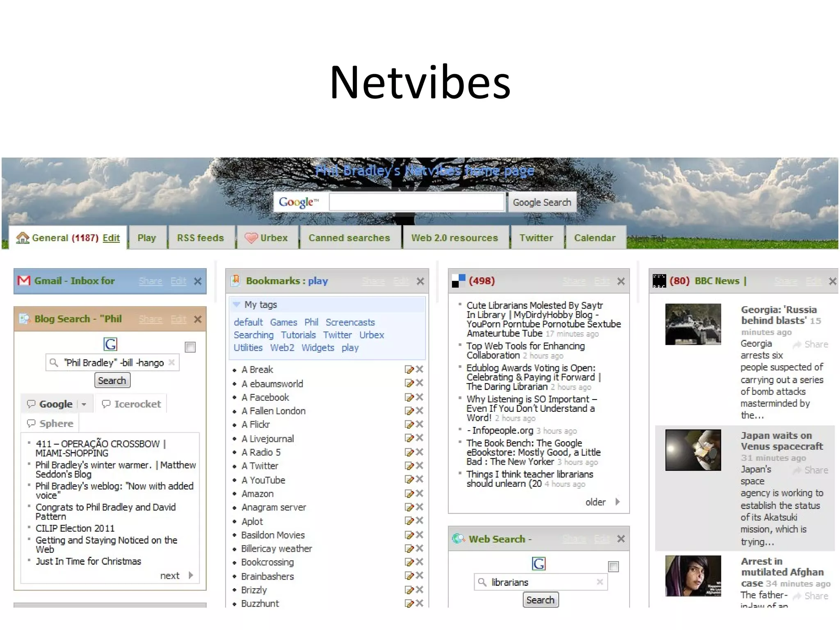This screenshot has height=630, width=840.
Task: Click the Blog Search widget icon
Action: click(25, 319)
